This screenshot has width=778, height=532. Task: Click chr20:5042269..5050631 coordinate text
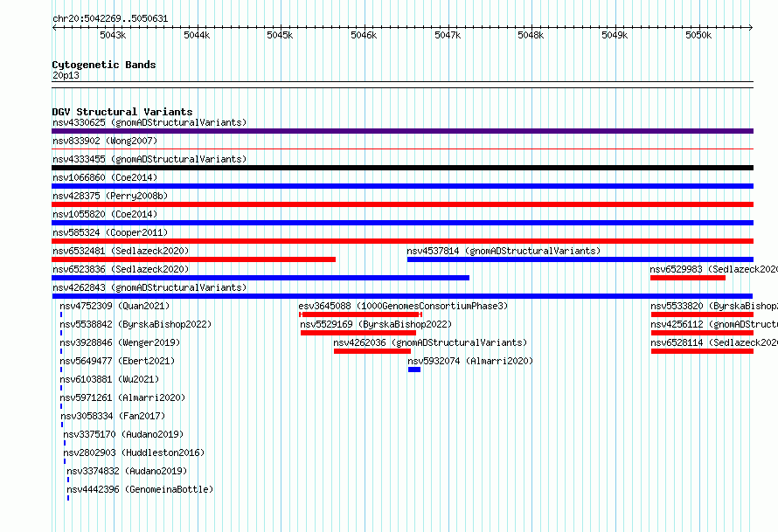coord(110,19)
